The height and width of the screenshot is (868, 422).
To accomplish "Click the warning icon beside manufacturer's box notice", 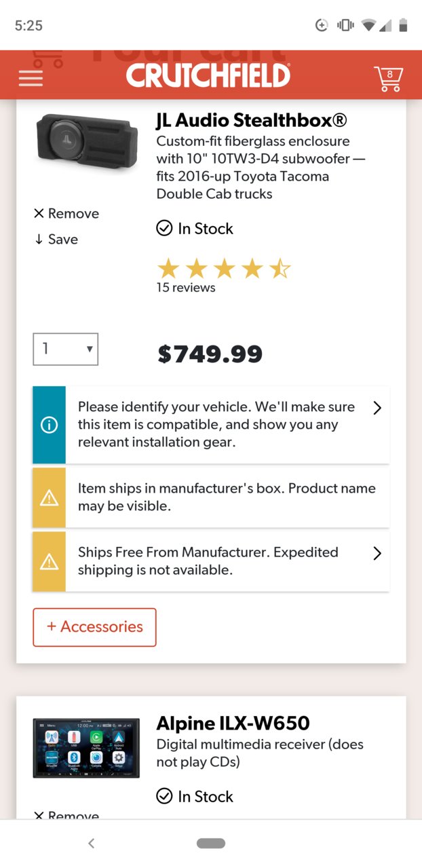I will 49,498.
